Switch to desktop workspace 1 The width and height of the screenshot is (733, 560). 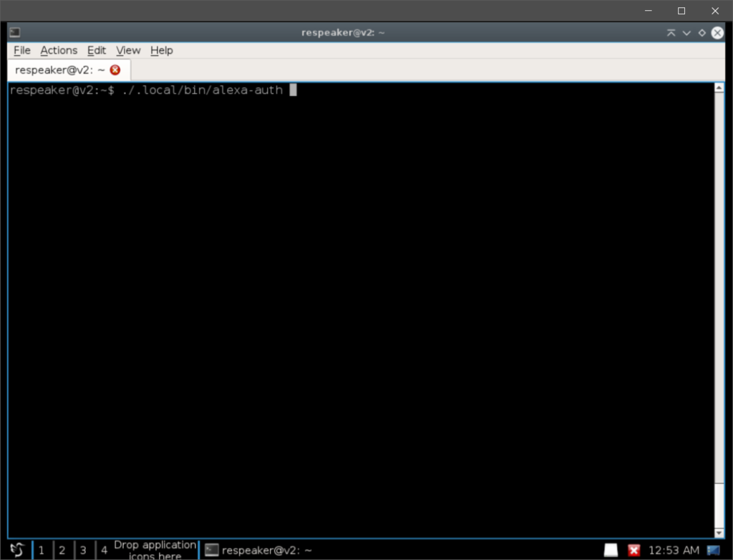(x=41, y=550)
